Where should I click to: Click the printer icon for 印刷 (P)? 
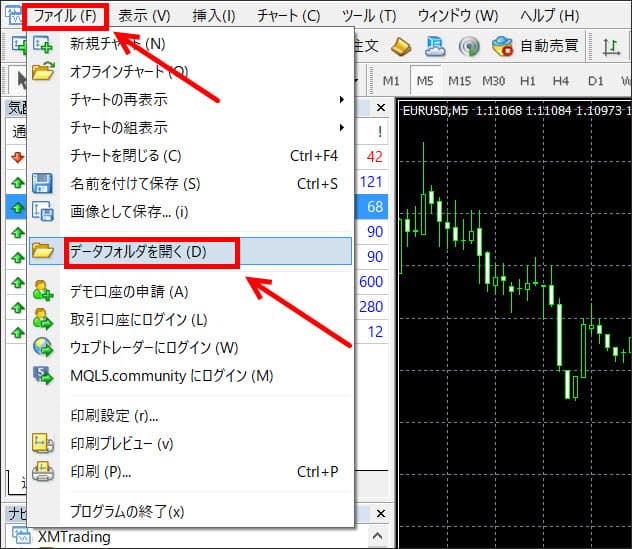click(43, 471)
